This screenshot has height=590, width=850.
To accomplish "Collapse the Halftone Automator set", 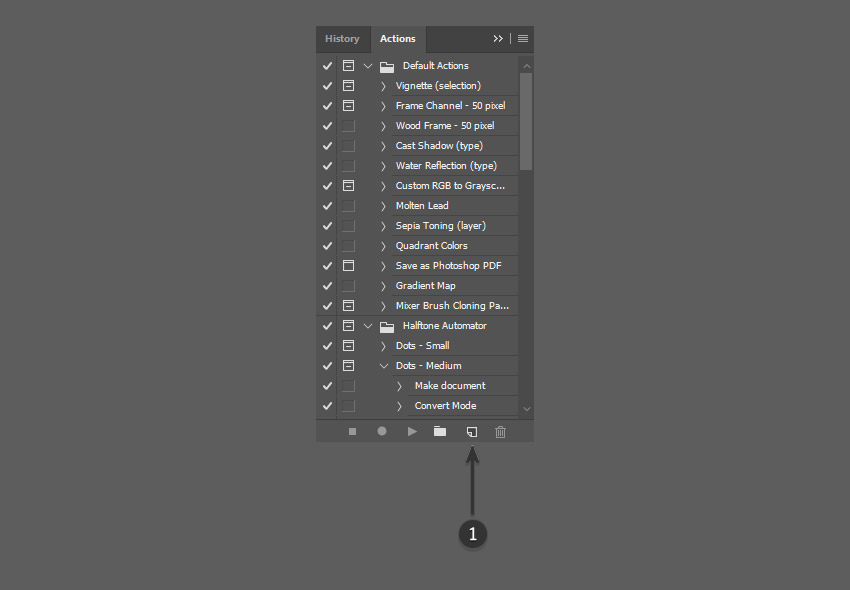I will tap(368, 326).
